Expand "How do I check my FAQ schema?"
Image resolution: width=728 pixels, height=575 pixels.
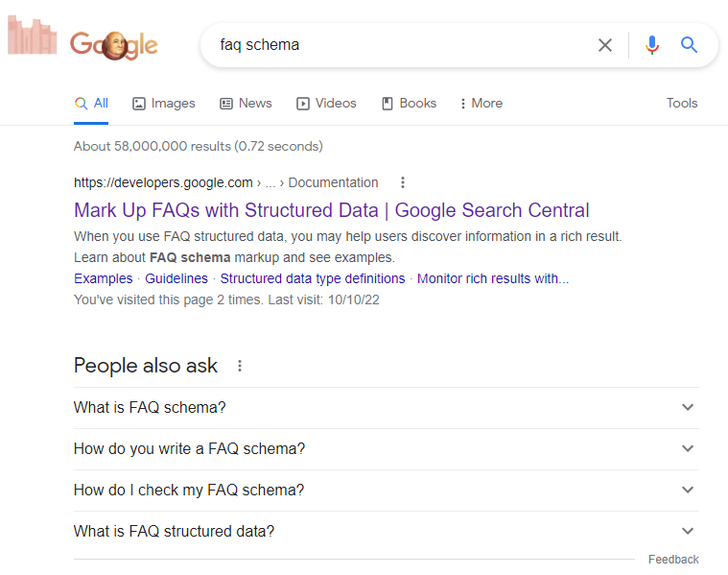click(687, 490)
